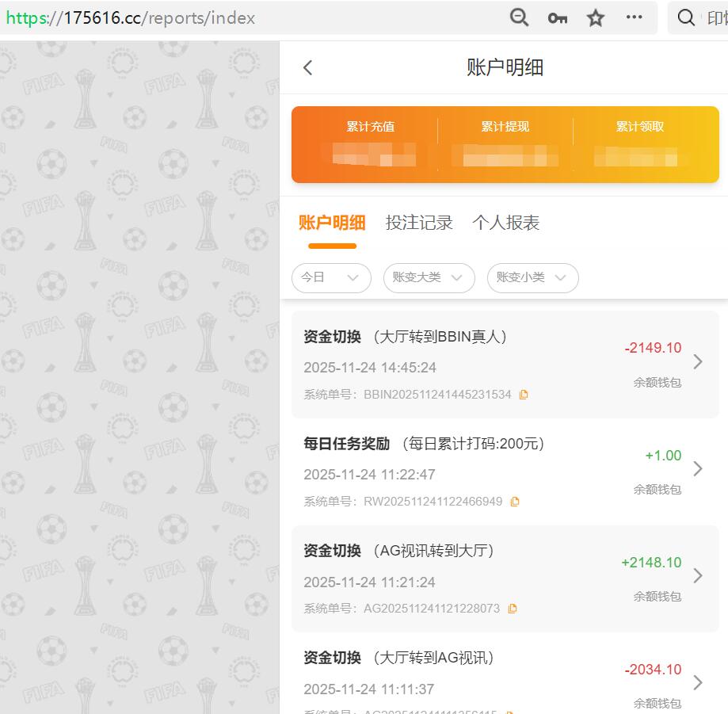Image resolution: width=728 pixels, height=714 pixels.
Task: Select the 账户明细 tab
Action: coord(332,223)
